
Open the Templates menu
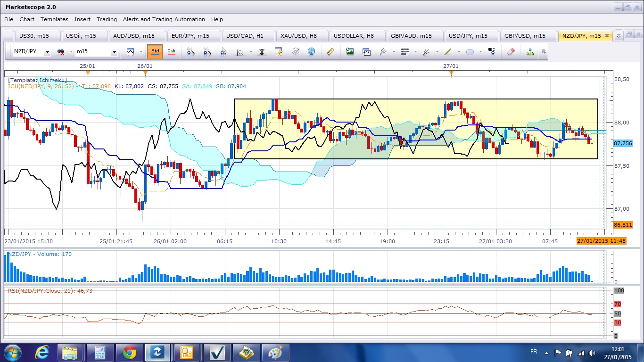tap(54, 19)
